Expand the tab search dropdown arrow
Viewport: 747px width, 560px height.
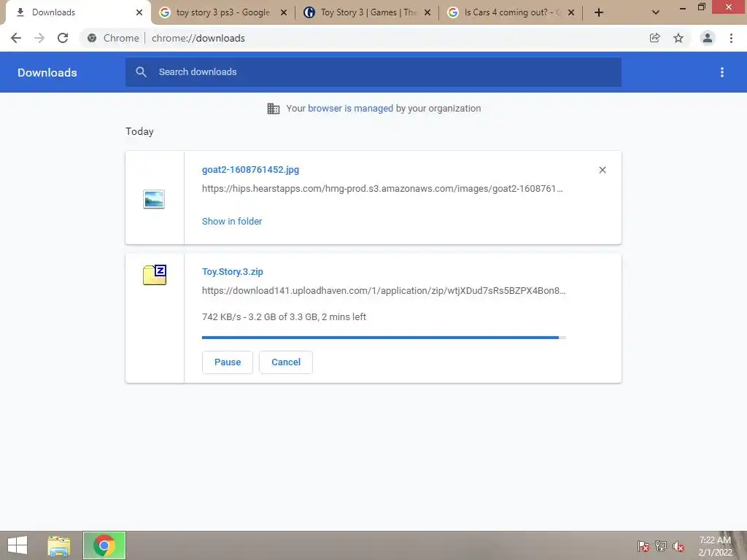pyautogui.click(x=656, y=12)
